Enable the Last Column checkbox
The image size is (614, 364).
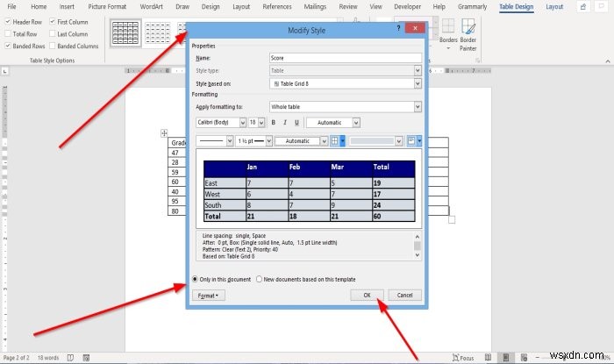pos(53,33)
